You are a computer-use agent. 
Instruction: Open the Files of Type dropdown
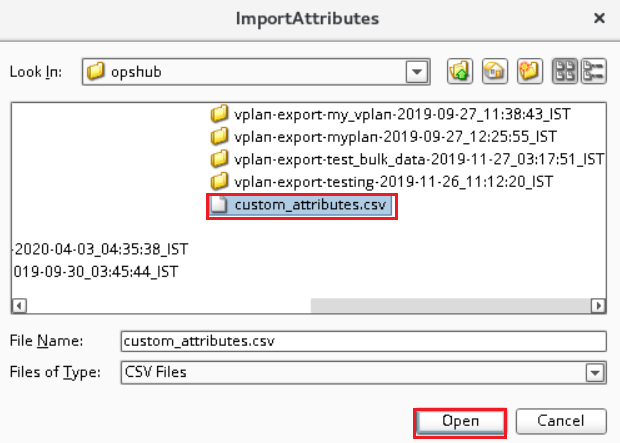coord(596,373)
